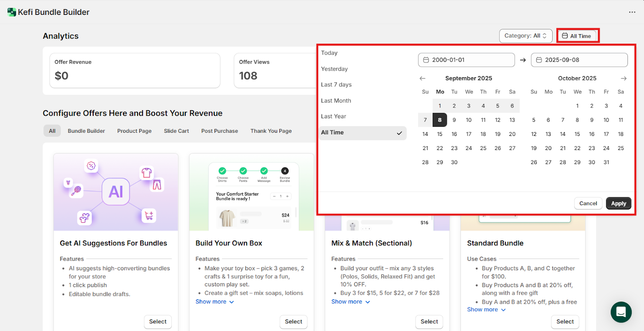
Task: Switch to the Post Purchase tab
Action: [219, 131]
